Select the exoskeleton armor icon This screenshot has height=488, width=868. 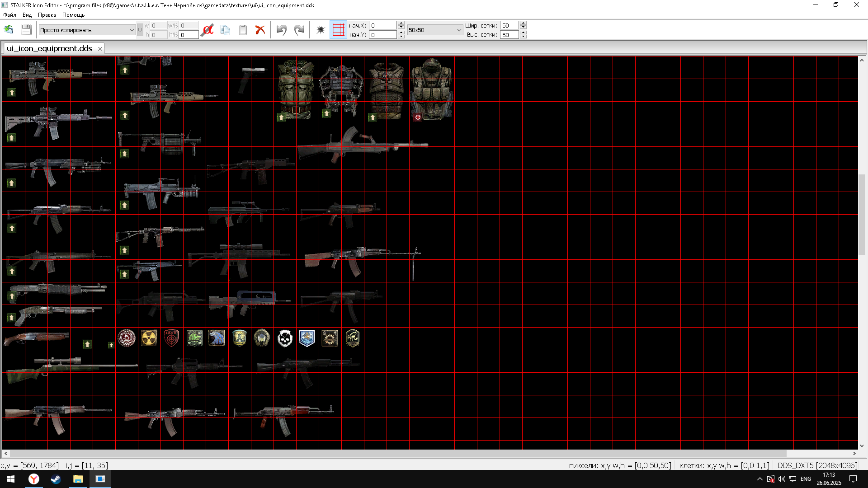[x=341, y=89]
